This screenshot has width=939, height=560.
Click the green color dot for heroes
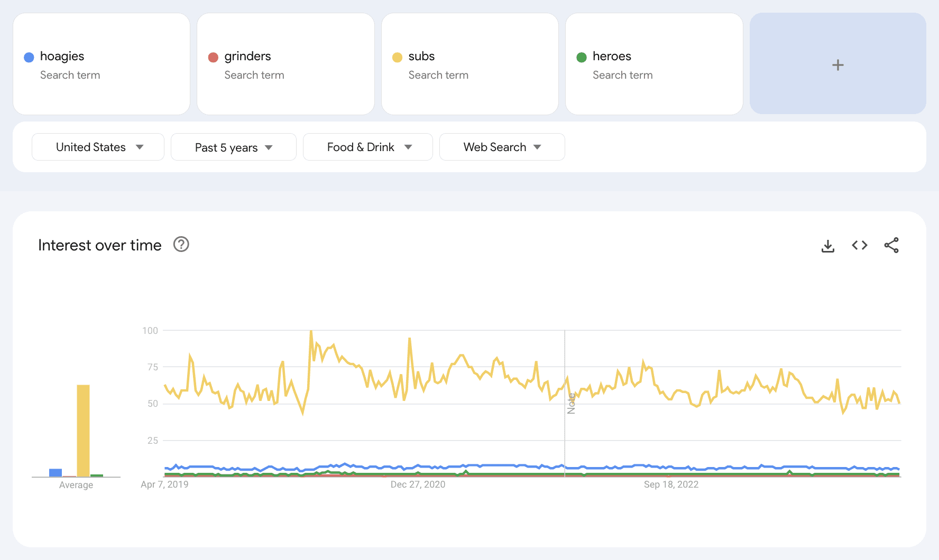(x=582, y=57)
